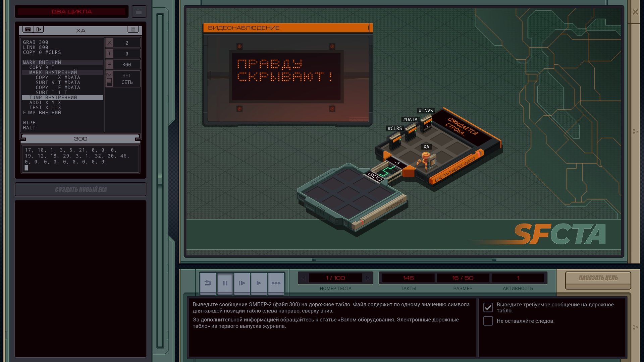Pause the simulation
This screenshot has height=362, width=644.
click(225, 283)
